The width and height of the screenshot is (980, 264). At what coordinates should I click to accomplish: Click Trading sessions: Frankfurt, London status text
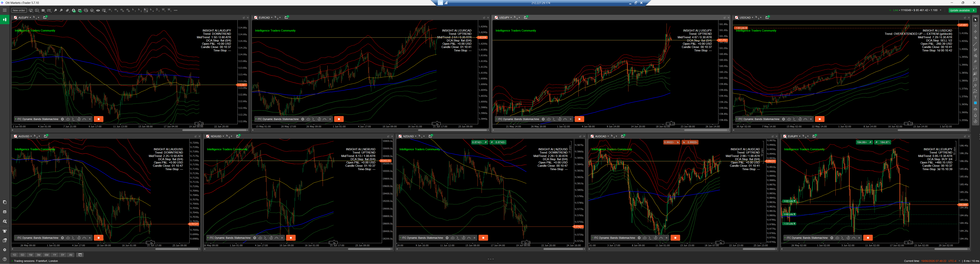[x=36, y=261]
